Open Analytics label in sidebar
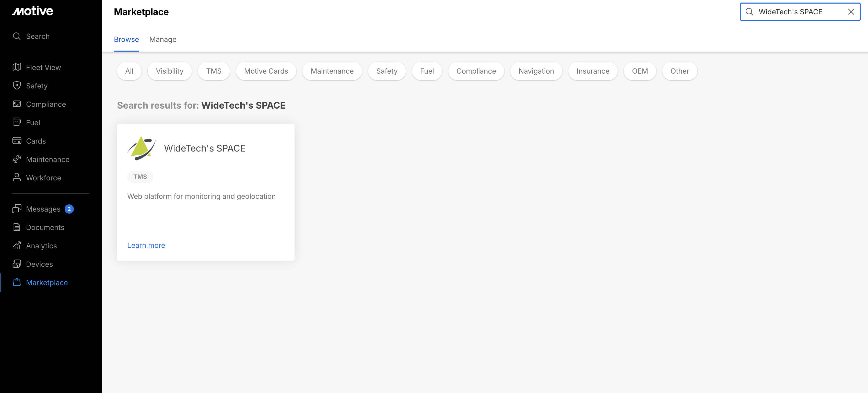This screenshot has width=868, height=393. point(41,246)
